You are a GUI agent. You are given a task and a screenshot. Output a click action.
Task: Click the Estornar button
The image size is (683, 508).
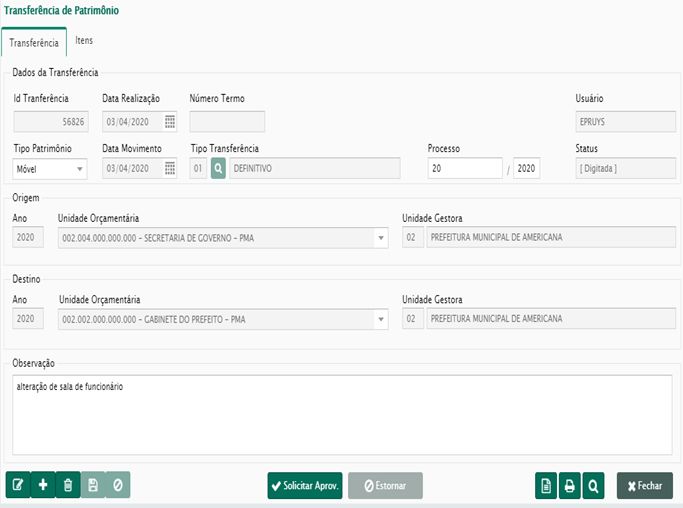click(385, 485)
